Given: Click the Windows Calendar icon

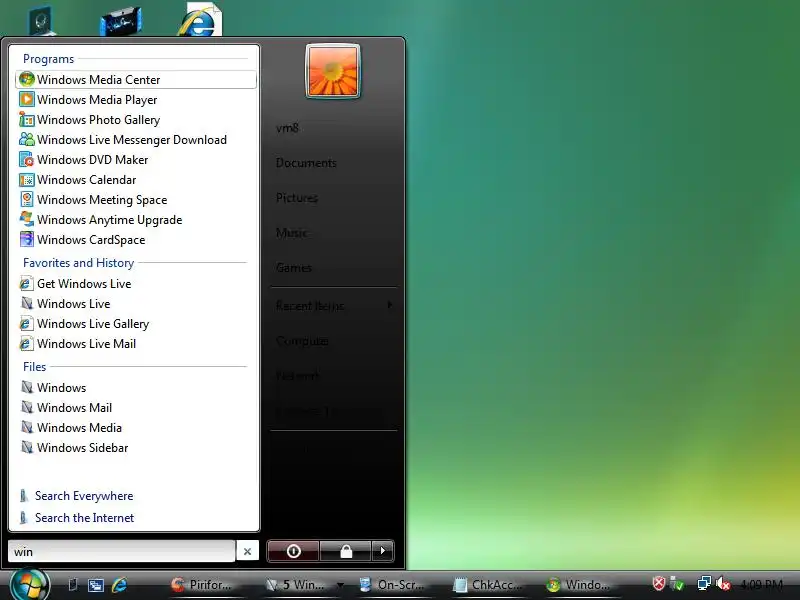Looking at the screenshot, I should coord(27,180).
